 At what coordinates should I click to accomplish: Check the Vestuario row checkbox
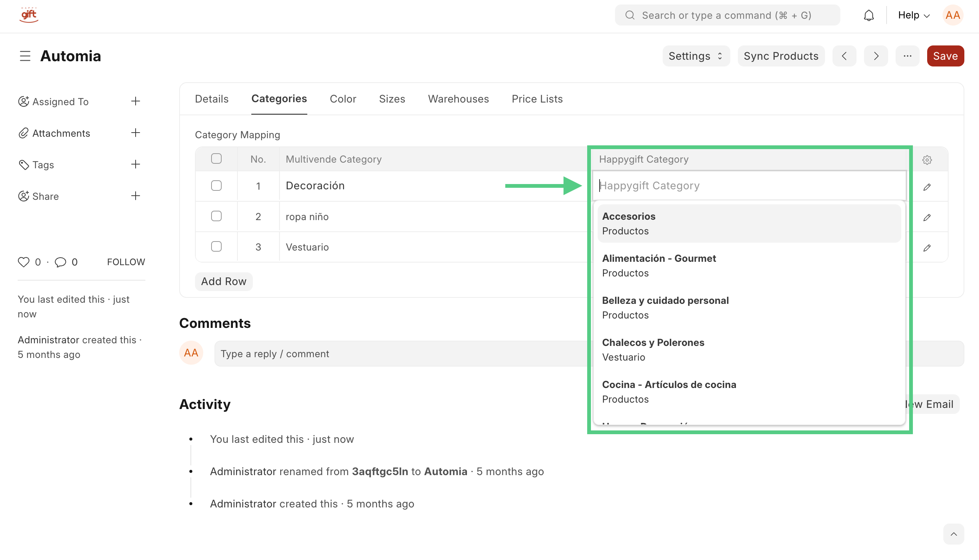pos(216,246)
